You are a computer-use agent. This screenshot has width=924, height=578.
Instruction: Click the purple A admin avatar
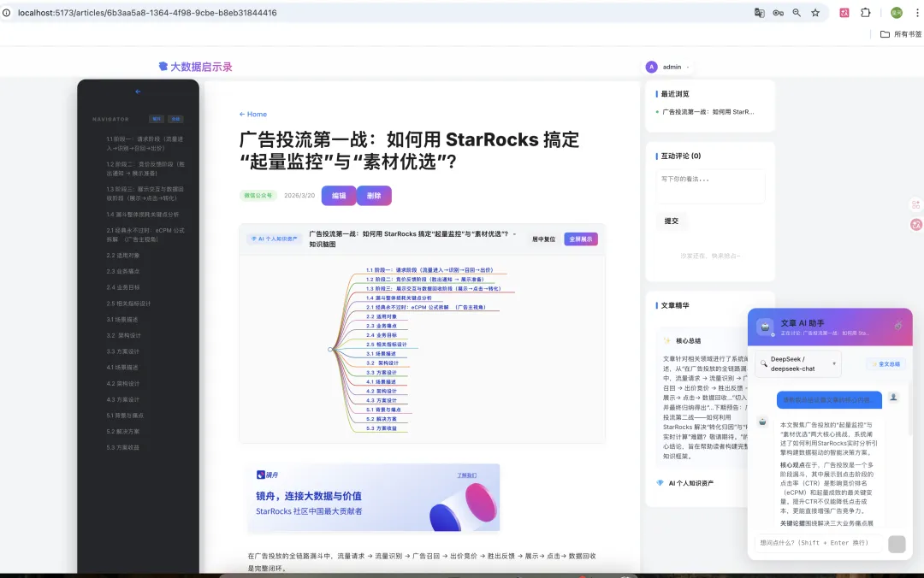click(651, 68)
